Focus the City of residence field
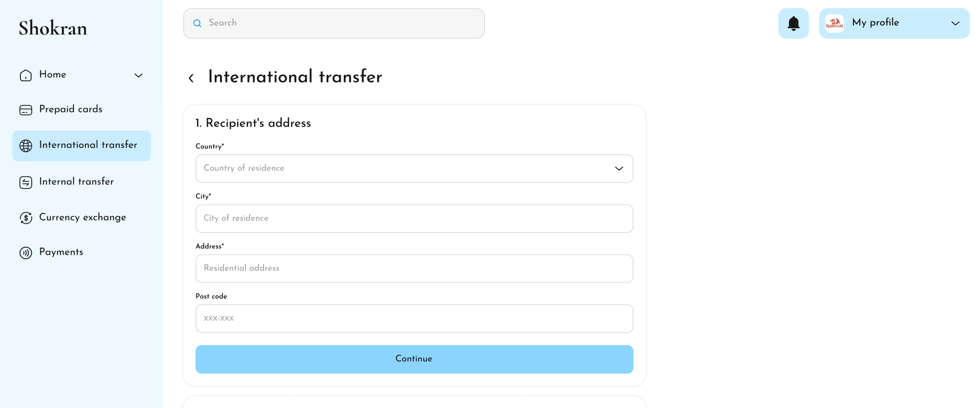This screenshot has height=408, width=980. [x=414, y=219]
